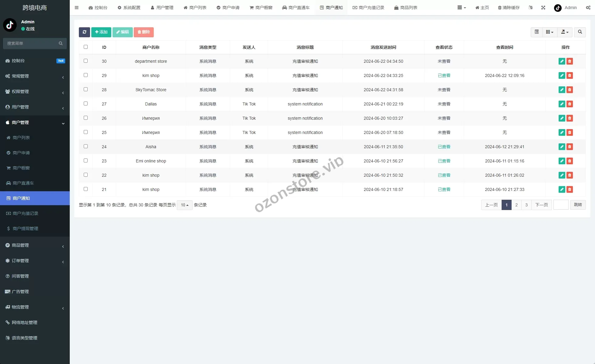
Task: Click the green 添加 add button
Action: pos(101,32)
